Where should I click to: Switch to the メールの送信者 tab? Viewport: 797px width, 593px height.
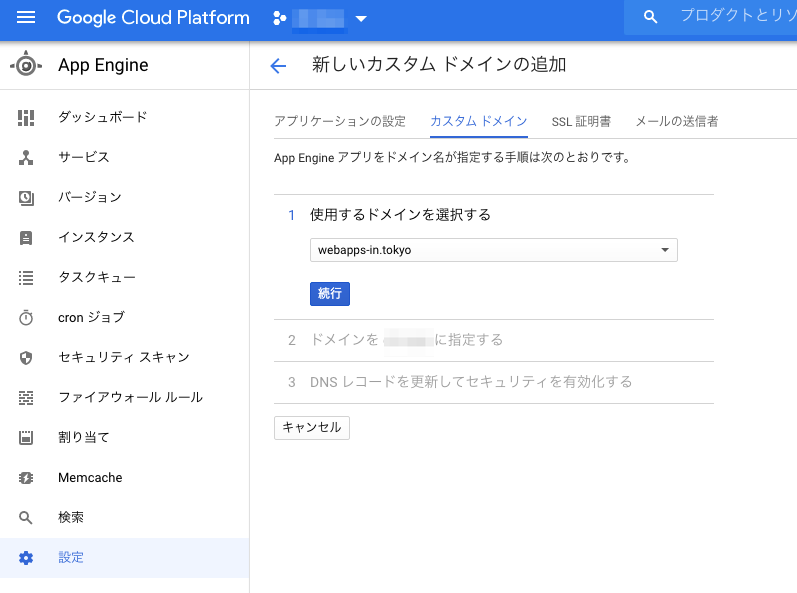tap(677, 121)
